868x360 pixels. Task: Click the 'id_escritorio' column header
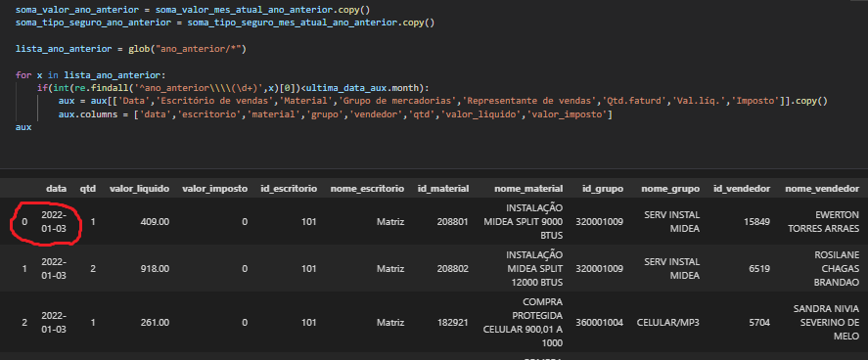[x=289, y=189]
